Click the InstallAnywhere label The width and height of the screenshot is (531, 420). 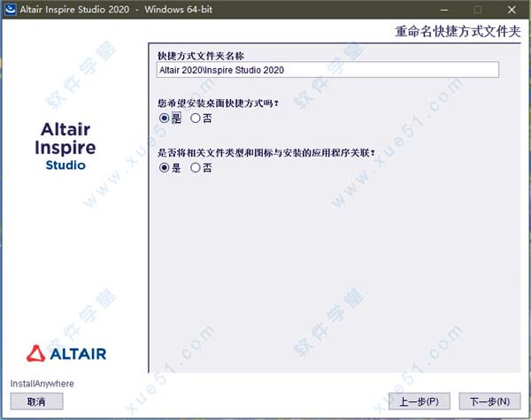tap(42, 384)
